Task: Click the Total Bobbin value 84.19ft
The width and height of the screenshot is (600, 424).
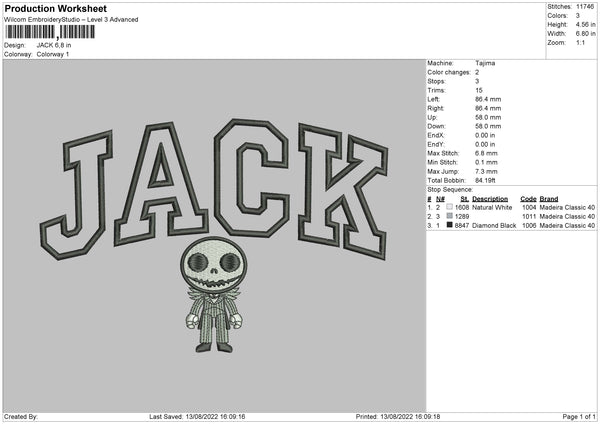Action: pyautogui.click(x=488, y=180)
